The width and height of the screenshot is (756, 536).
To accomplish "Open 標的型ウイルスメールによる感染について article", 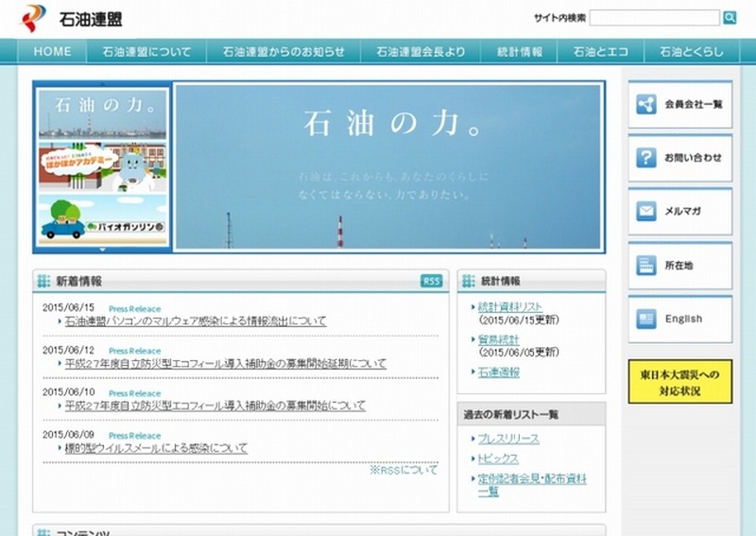I will (156, 448).
